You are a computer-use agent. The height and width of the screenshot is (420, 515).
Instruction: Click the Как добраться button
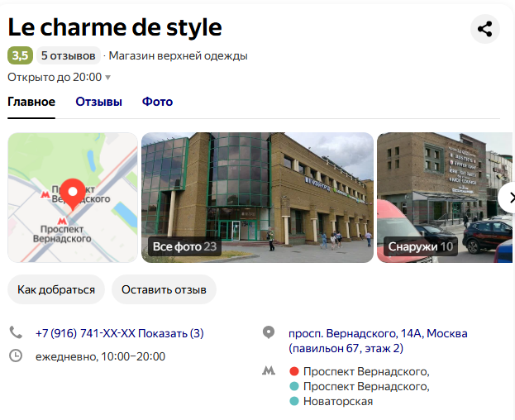[56, 289]
